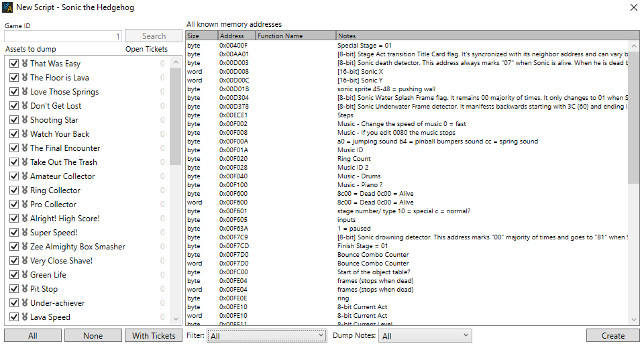The height and width of the screenshot is (346, 644).
Task: Select the ring row at 0x00FE0E
Action: (x=407, y=298)
